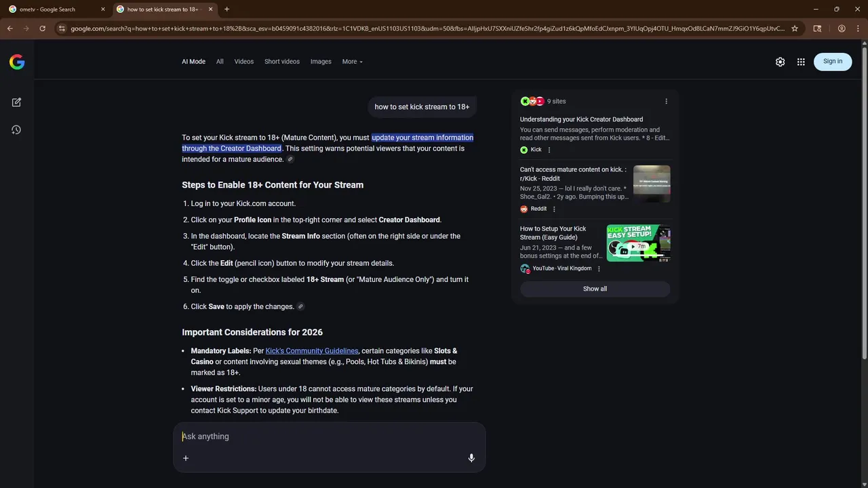Viewport: 868px width, 488px height.
Task: Click heading Steps to Enable 18+ Content
Action: [273, 185]
